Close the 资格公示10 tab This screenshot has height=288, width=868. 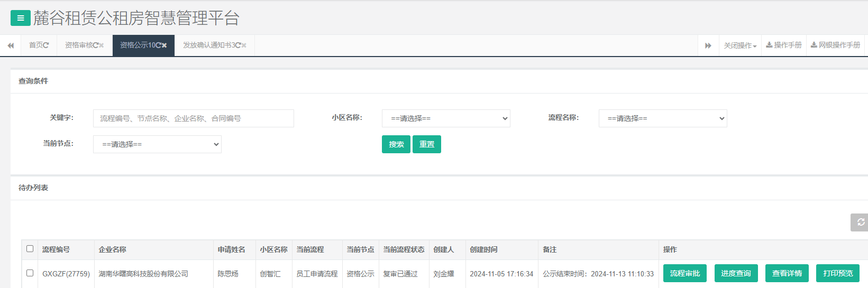[164, 45]
